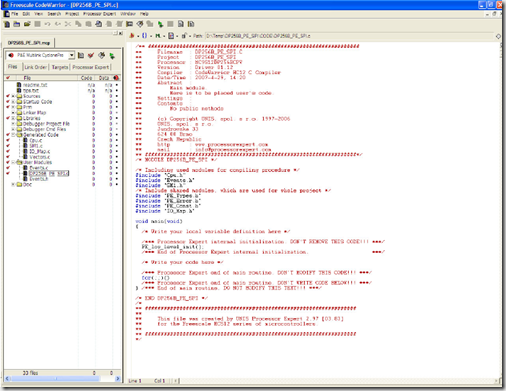Image resolution: width=506 pixels, height=391 pixels.
Task: Open the Processor Expert menu
Action: 99,14
